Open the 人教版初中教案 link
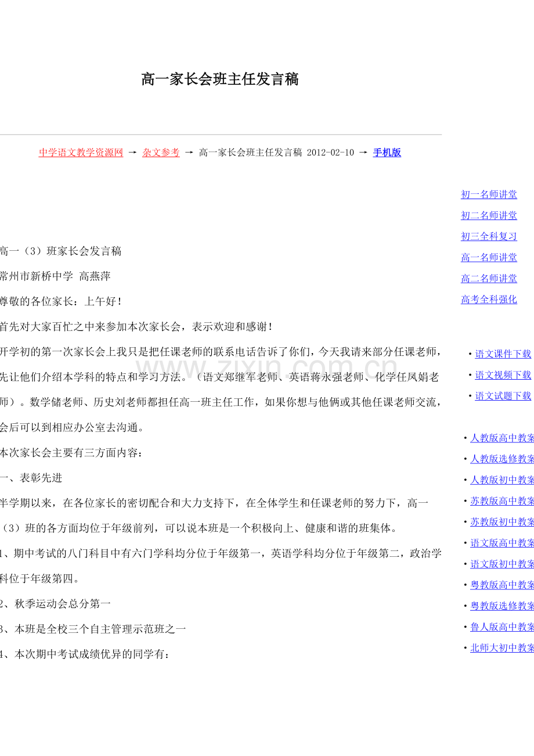This screenshot has height=756, width=534. [502, 480]
